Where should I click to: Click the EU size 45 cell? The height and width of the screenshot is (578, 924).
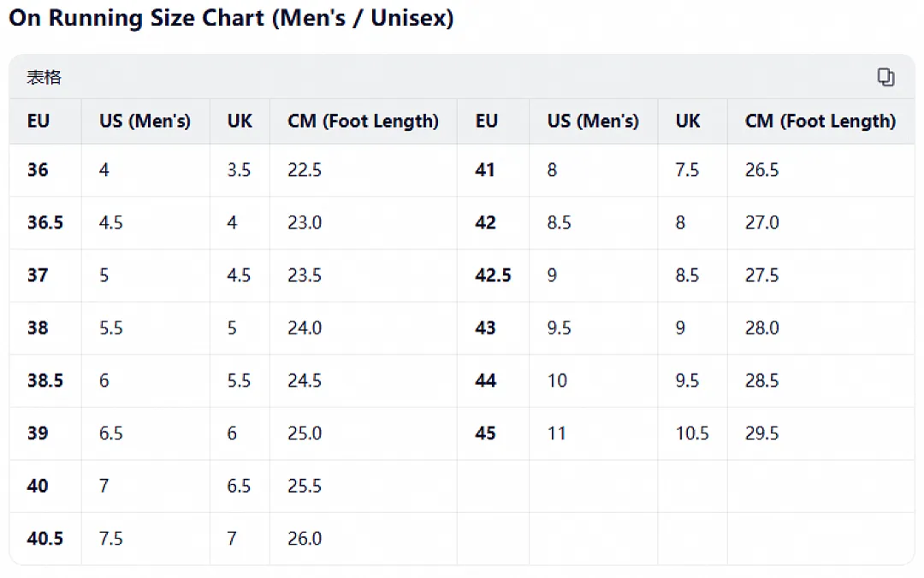pyautogui.click(x=486, y=433)
